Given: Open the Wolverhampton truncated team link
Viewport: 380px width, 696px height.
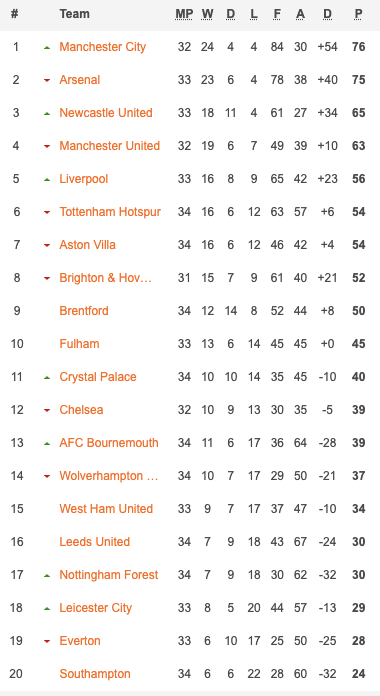Looking at the screenshot, I should (109, 476).
